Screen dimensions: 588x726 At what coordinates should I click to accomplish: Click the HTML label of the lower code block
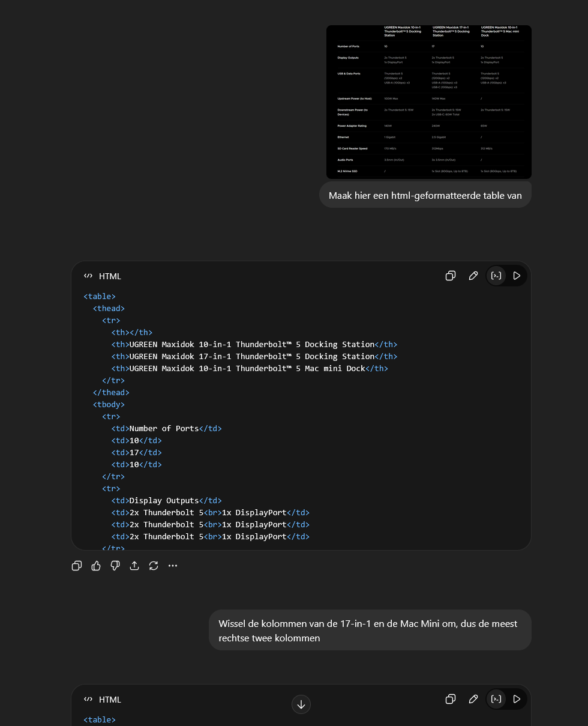110,700
